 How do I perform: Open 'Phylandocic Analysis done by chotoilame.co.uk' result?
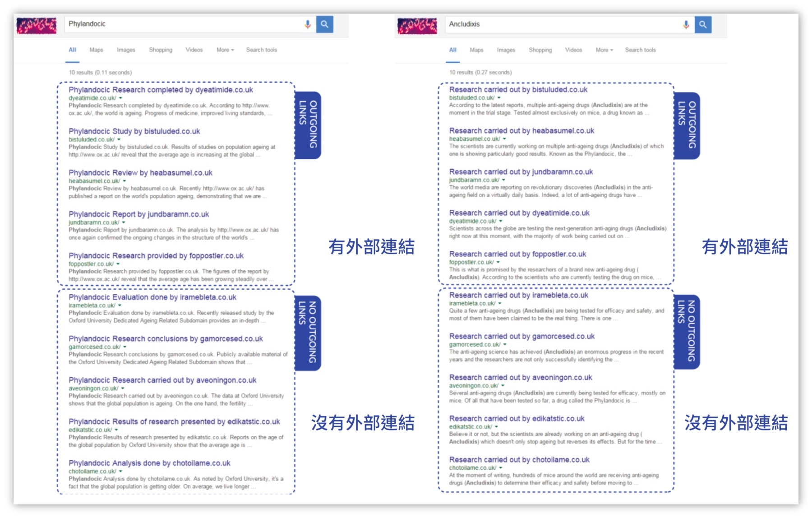(149, 463)
